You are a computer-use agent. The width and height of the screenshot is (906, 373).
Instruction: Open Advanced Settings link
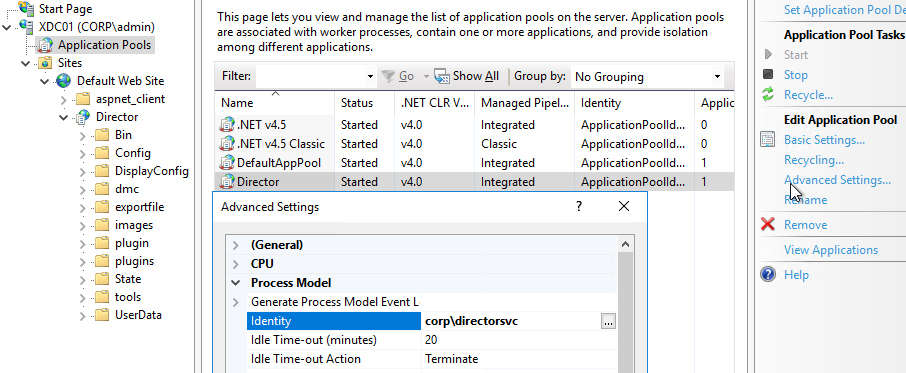click(x=837, y=180)
